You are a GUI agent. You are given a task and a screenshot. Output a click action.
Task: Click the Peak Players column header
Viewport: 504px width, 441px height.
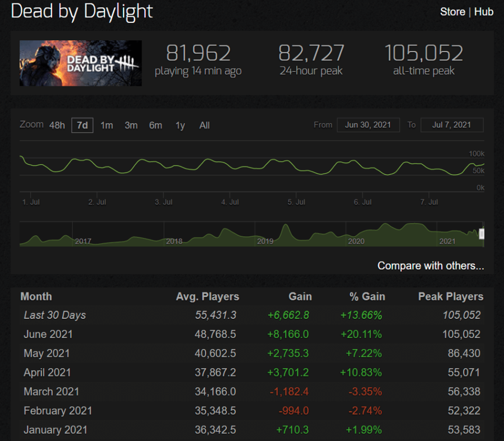[x=451, y=296]
